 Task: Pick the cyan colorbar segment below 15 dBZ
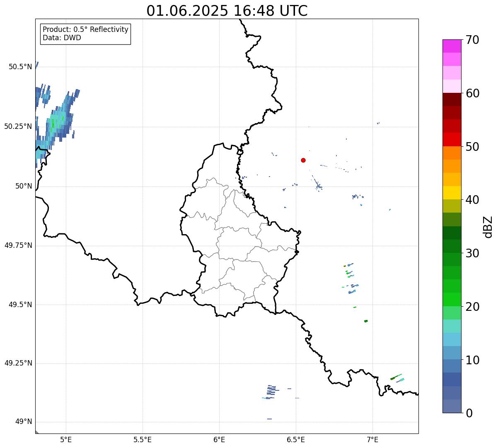(452, 339)
